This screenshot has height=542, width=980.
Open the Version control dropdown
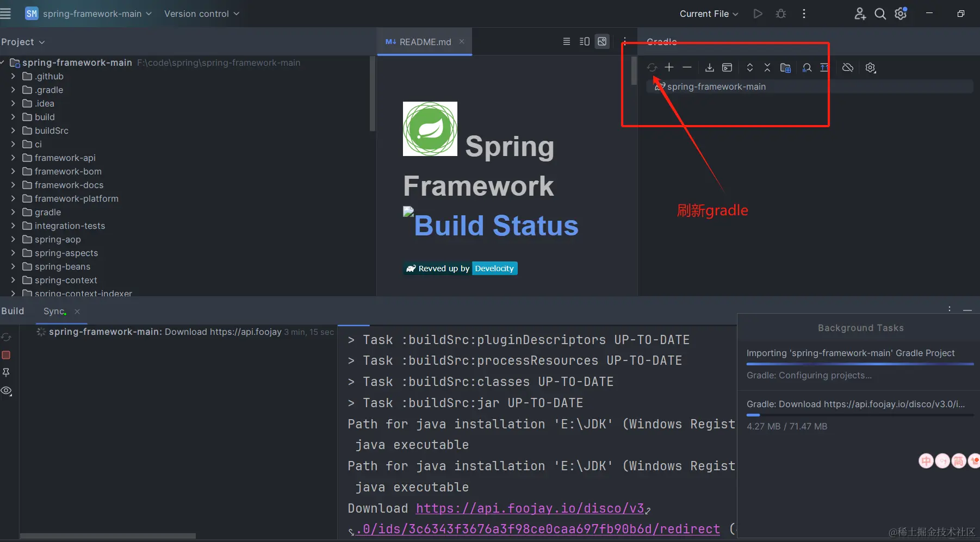coord(202,14)
